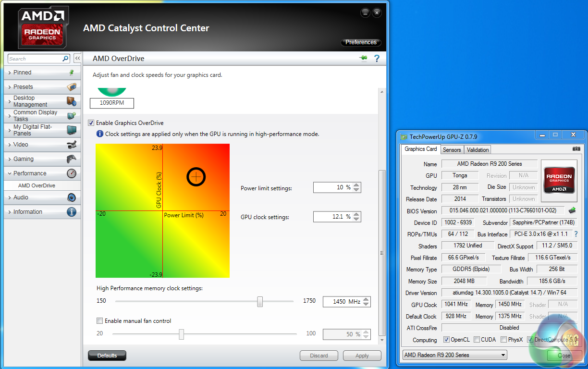
Task: Click the Defaults button
Action: [107, 356]
